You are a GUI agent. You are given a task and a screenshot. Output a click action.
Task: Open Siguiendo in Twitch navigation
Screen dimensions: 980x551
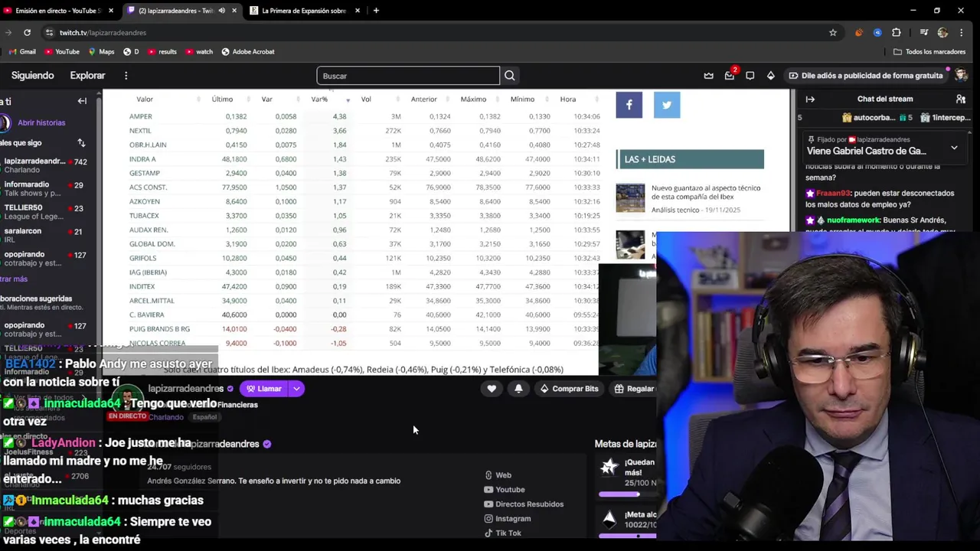coord(32,76)
